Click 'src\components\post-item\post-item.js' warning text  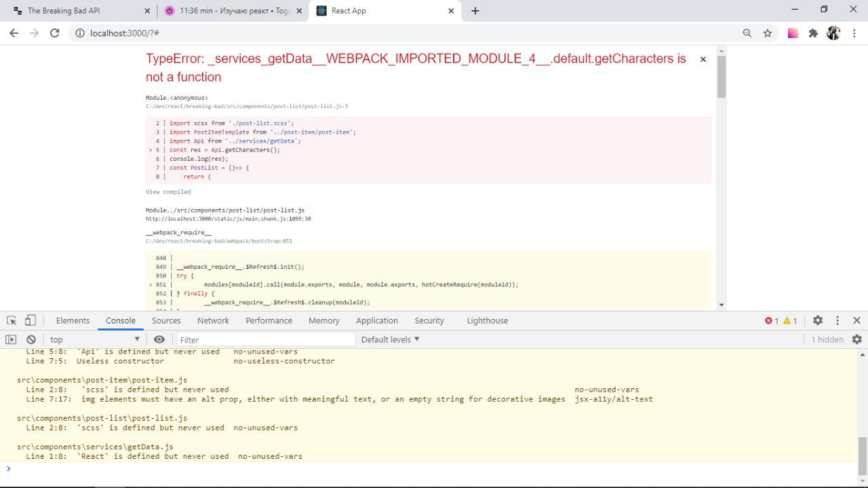102,380
